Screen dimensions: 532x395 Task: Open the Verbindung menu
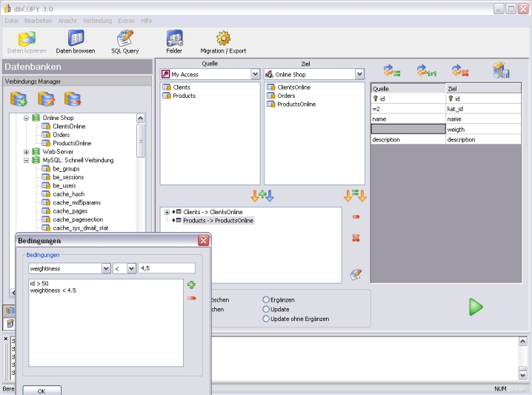98,21
